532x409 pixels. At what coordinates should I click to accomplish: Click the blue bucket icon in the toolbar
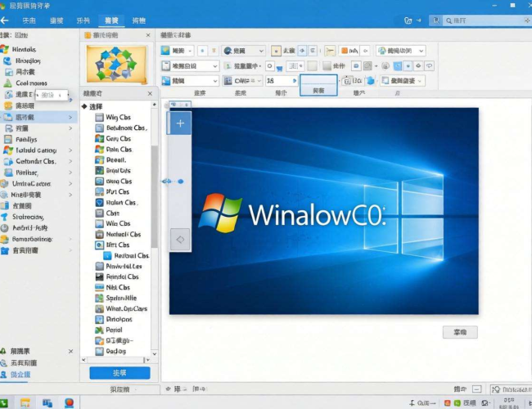pos(371,81)
